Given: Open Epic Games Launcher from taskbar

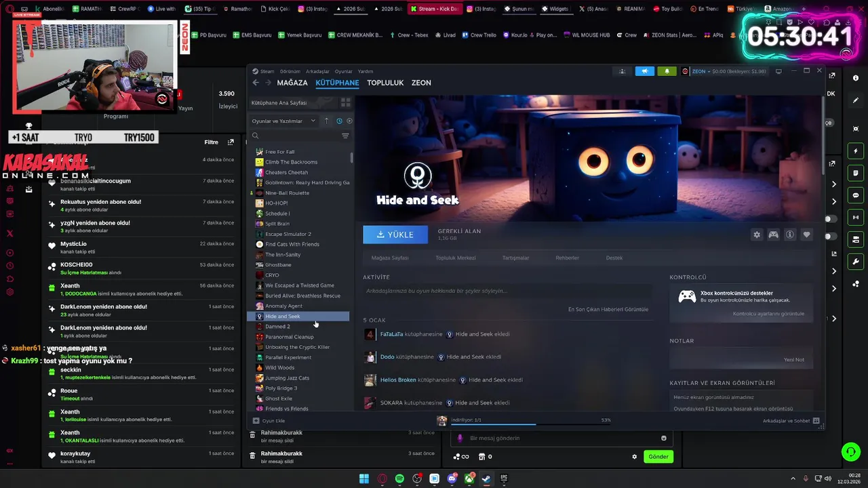Looking at the screenshot, I should [504, 479].
